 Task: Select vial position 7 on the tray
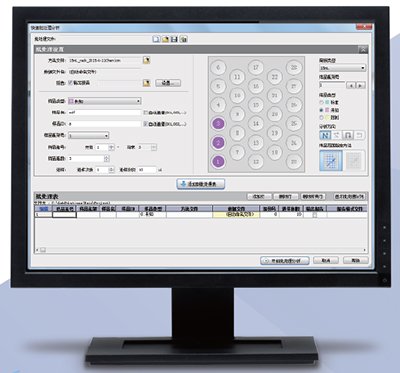click(237, 153)
